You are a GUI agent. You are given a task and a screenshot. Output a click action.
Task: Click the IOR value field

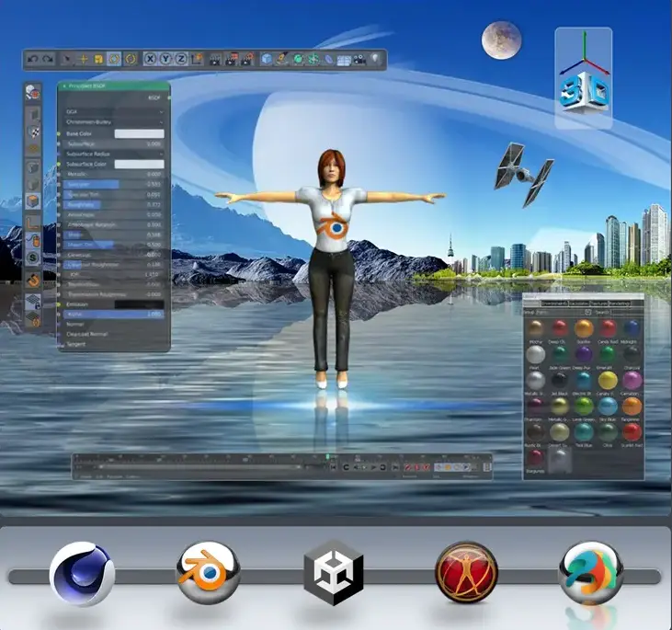114,274
